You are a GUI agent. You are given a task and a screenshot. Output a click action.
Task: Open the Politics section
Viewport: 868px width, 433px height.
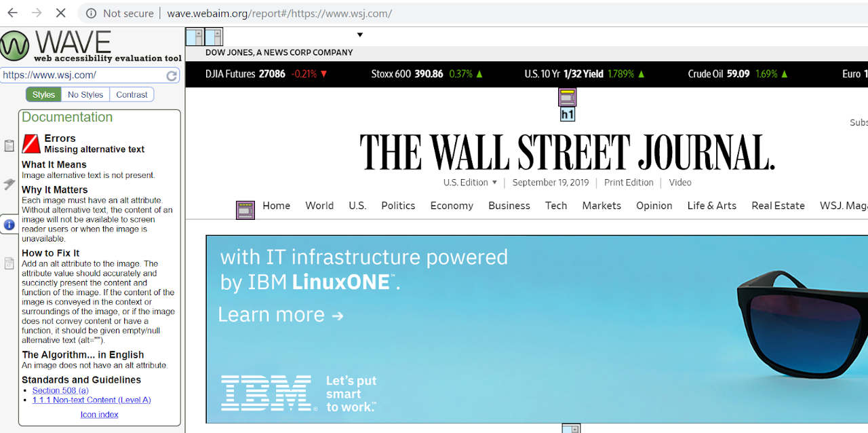(398, 206)
